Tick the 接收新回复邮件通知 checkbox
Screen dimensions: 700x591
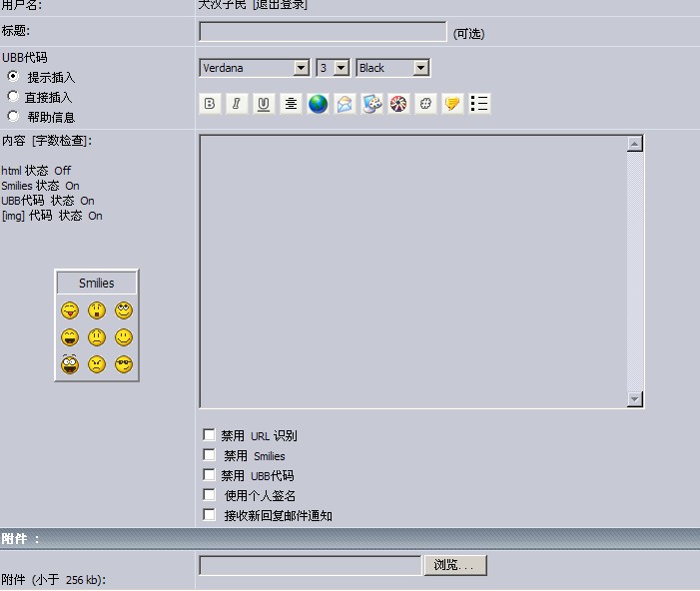point(209,515)
